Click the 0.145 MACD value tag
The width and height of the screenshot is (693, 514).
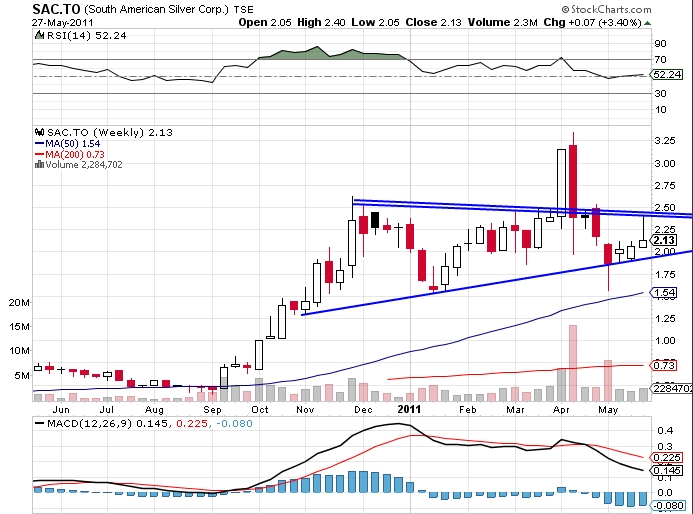point(666,471)
